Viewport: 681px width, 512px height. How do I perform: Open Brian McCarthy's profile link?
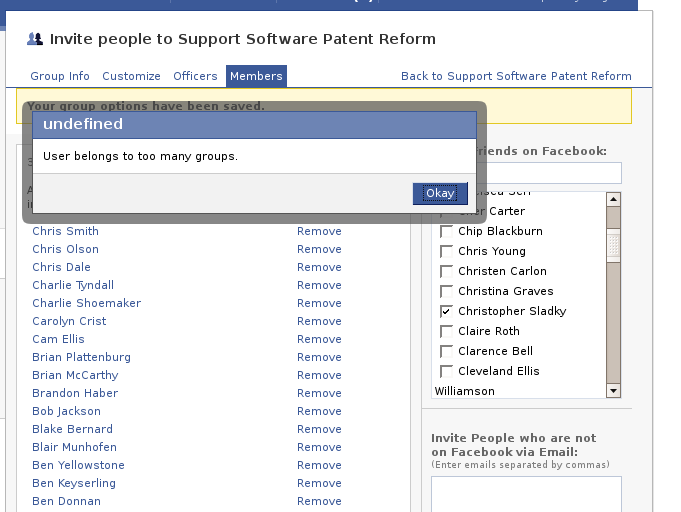pyautogui.click(x=75, y=375)
